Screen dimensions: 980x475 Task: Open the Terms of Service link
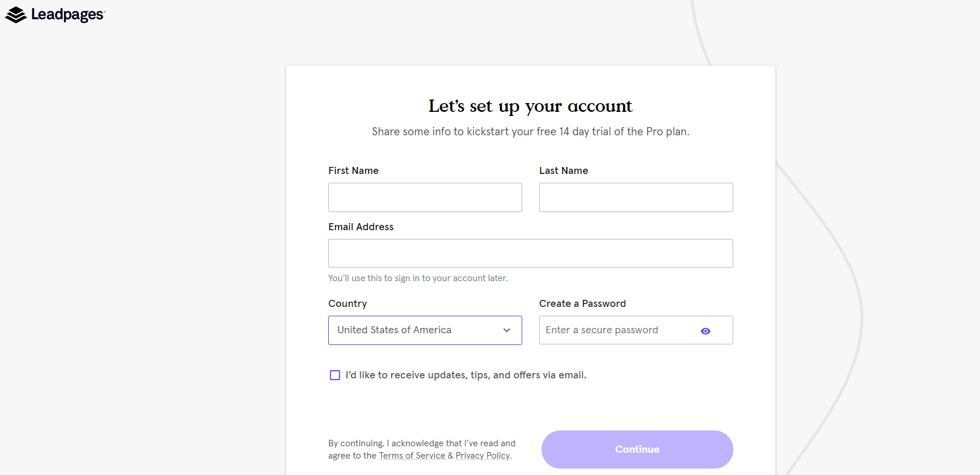[412, 456]
